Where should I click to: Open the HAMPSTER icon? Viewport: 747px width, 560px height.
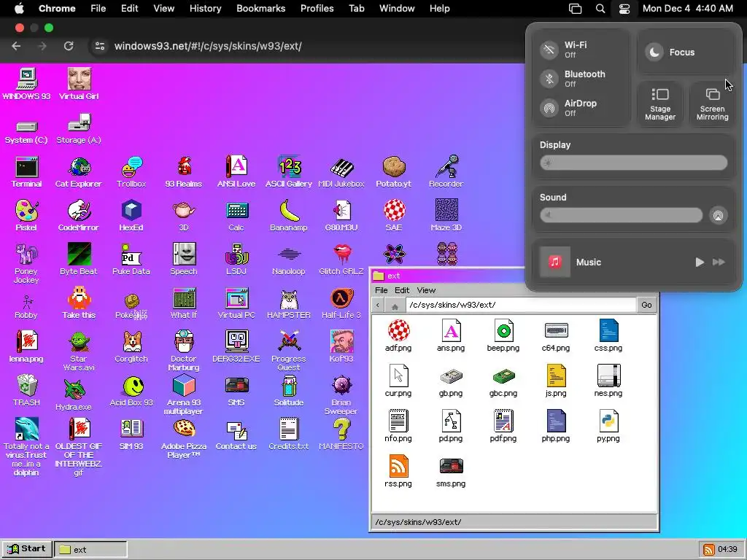coord(289,304)
